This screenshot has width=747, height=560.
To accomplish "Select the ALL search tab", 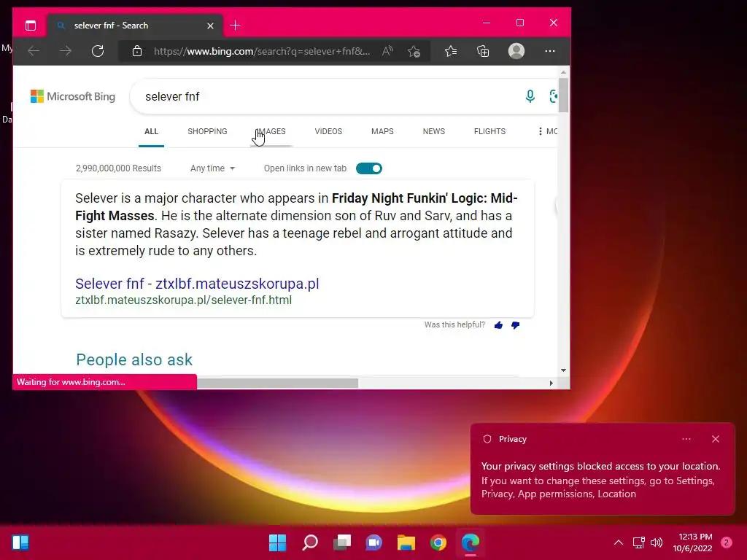I will (x=152, y=131).
